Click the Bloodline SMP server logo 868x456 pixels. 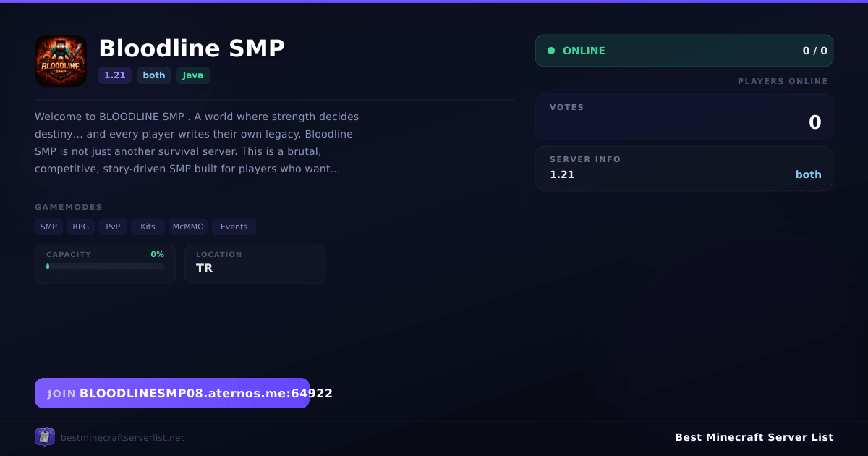click(x=61, y=61)
